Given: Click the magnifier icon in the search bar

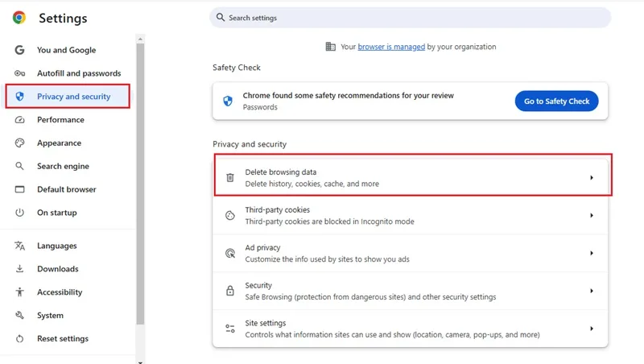Looking at the screenshot, I should point(221,17).
